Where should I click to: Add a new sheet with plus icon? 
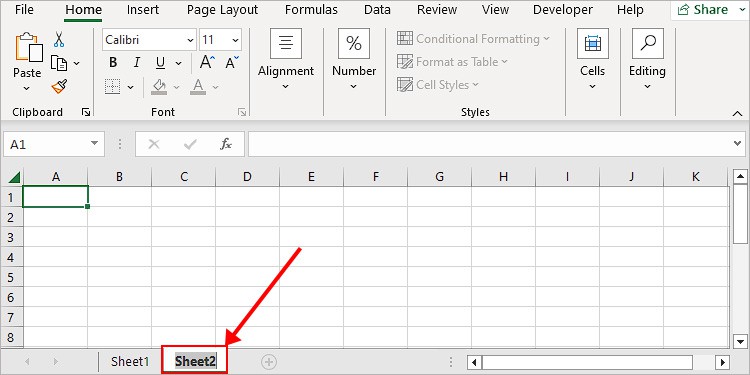269,362
